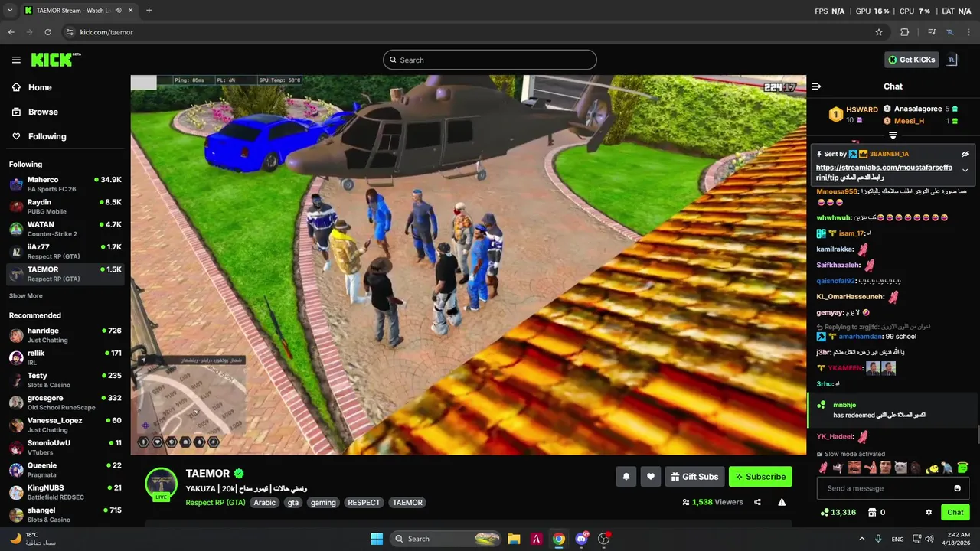Click the Kick search field

click(x=490, y=60)
